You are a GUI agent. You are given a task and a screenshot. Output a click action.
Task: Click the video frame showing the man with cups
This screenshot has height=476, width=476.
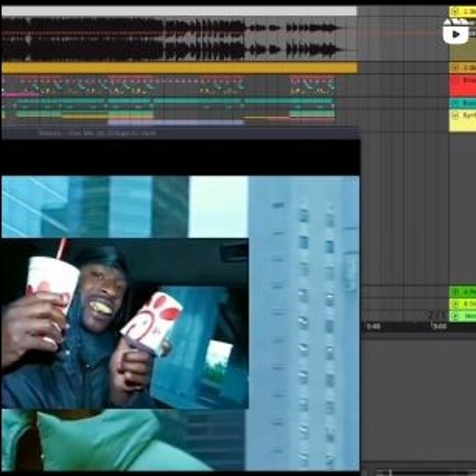[125, 323]
